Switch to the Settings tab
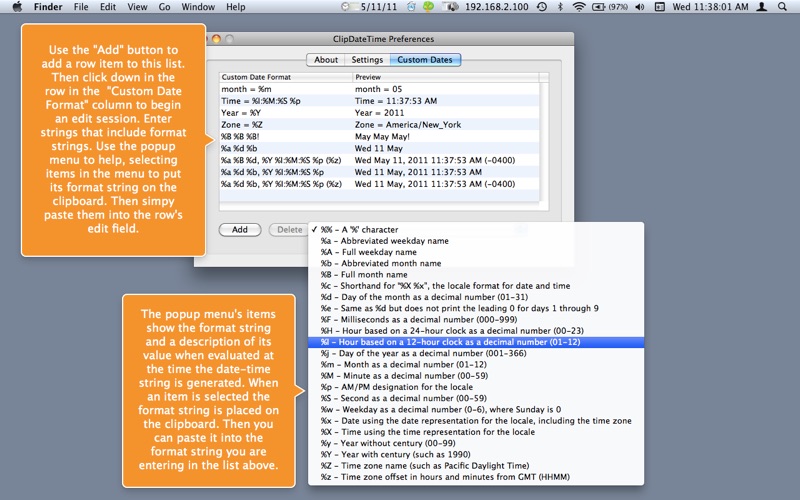Image resolution: width=800 pixels, height=500 pixels. (x=367, y=60)
